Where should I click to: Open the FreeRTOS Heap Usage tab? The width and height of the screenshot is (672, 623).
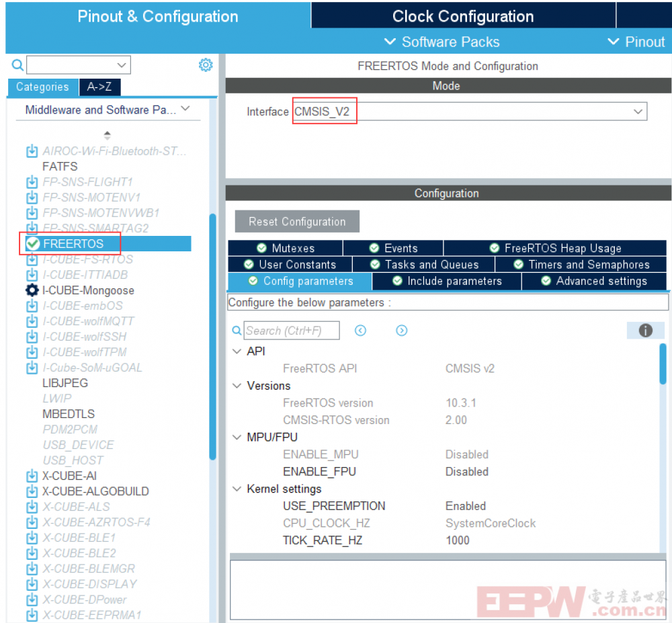click(x=555, y=248)
